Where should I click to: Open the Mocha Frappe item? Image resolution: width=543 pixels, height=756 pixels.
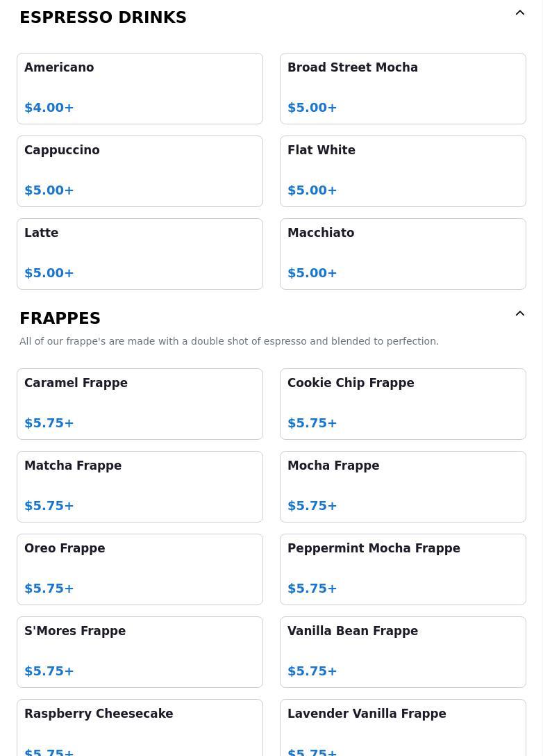[x=403, y=487]
